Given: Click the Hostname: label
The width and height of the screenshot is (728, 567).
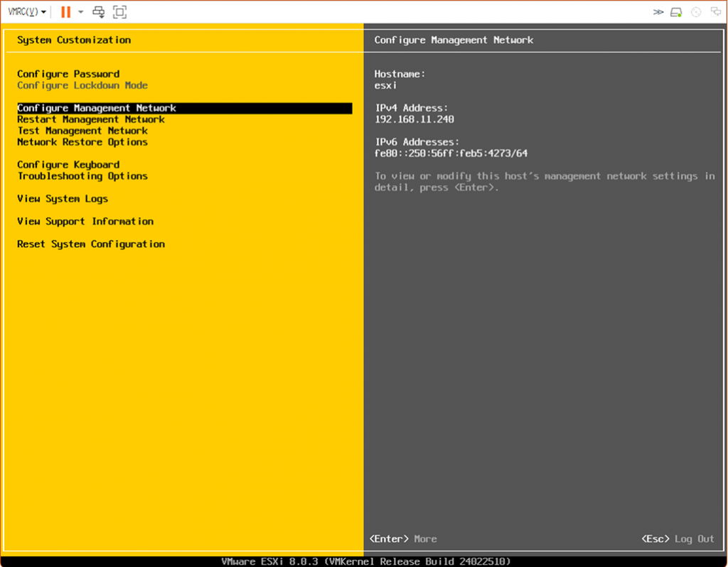Looking at the screenshot, I should point(400,74).
